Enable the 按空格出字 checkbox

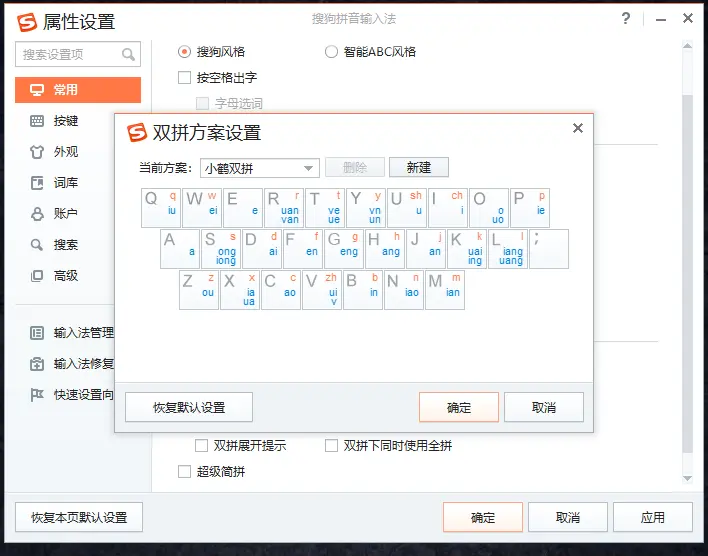(x=184, y=78)
